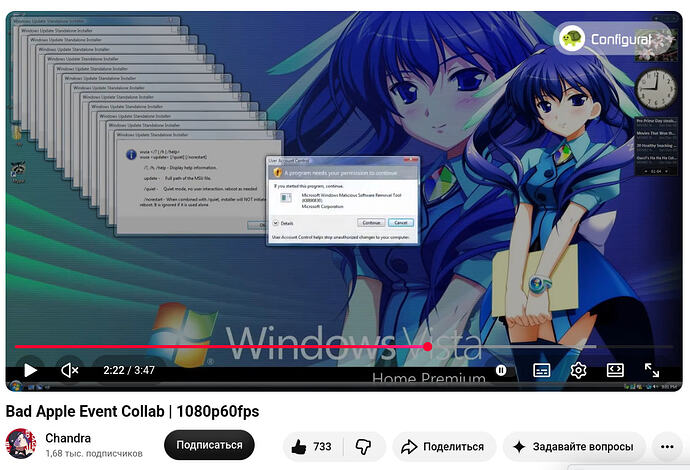This screenshot has width=690, height=470.
Task: Open the Chandra channel avatar
Action: [x=21, y=444]
